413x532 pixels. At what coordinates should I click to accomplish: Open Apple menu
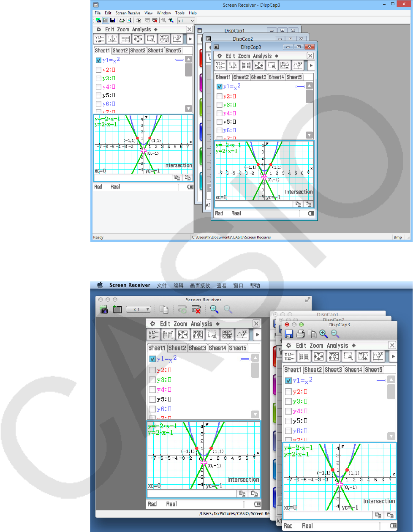100,285
